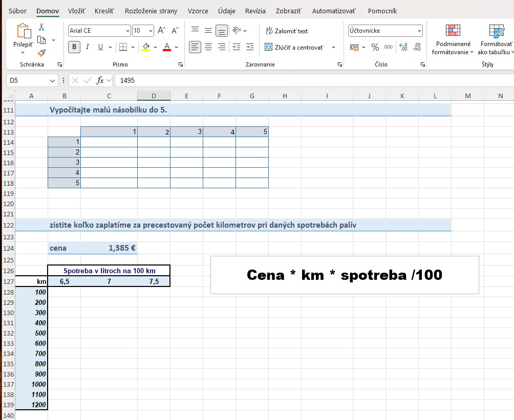Apply the yellow fill color swatch
This screenshot has height=420, width=514.
(x=146, y=47)
